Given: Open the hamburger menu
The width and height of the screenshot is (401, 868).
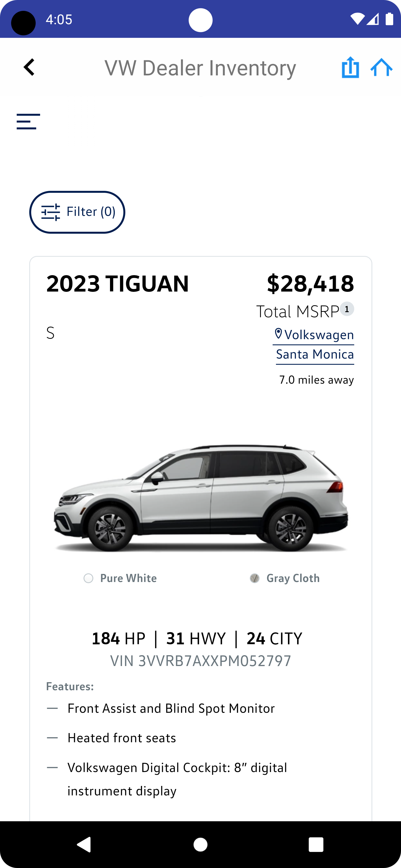Looking at the screenshot, I should 28,121.
